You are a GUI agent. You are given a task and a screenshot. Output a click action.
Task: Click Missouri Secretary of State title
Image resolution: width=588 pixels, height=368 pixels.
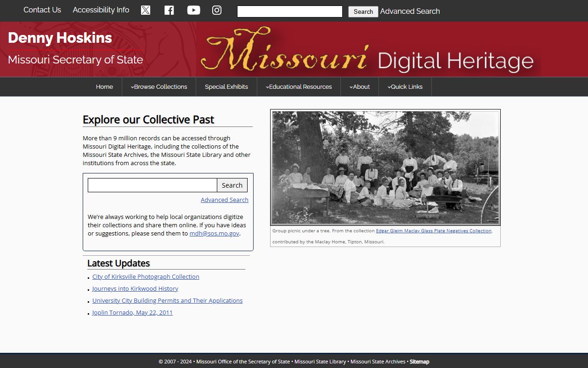75,60
